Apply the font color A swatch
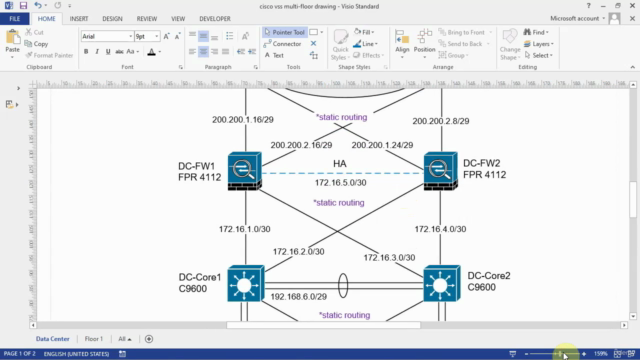Screen dimensions: 640x360 [x=151, y=51]
